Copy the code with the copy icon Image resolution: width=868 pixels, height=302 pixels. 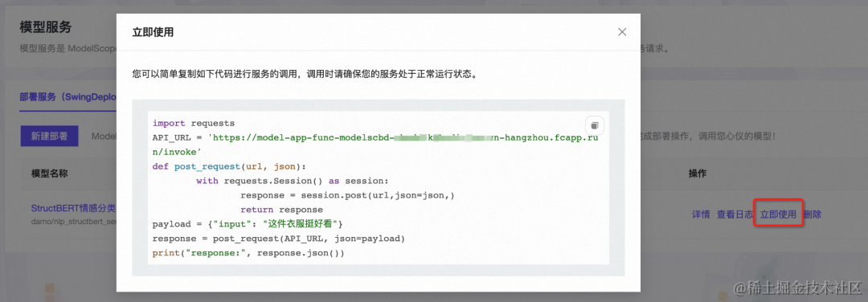click(x=594, y=124)
